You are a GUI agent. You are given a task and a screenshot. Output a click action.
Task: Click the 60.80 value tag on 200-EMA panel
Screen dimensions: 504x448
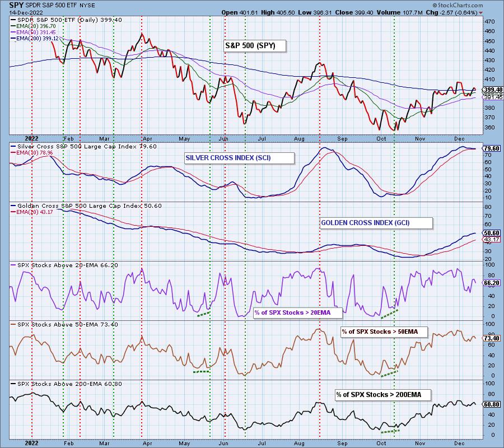pos(492,404)
